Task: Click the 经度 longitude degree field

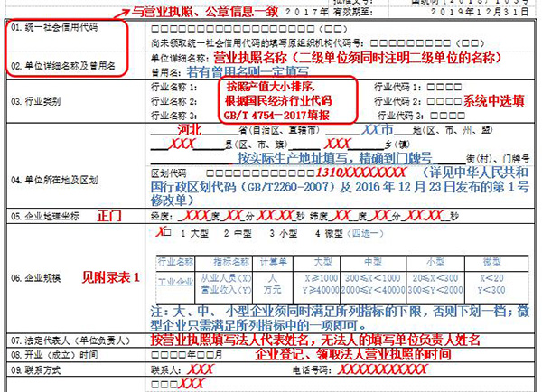Action: (195, 217)
